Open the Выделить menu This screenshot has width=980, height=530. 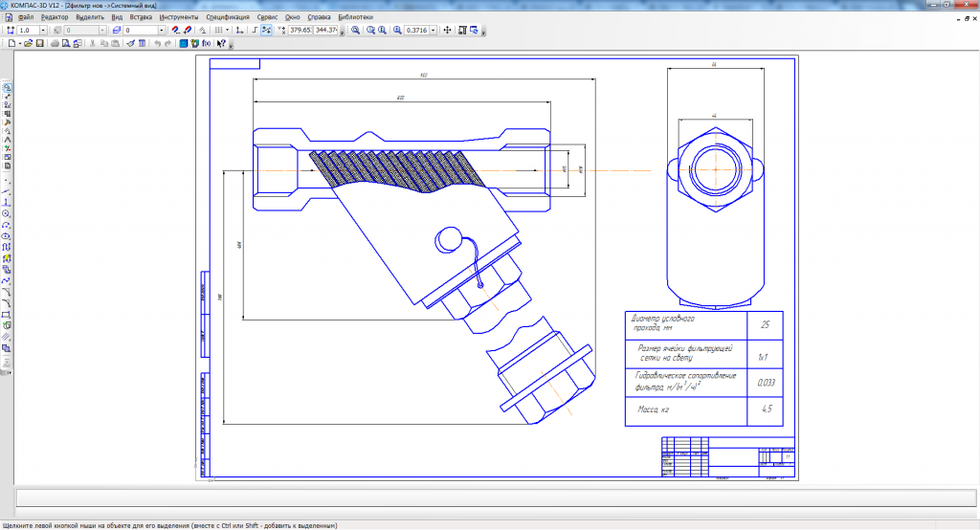pyautogui.click(x=90, y=17)
